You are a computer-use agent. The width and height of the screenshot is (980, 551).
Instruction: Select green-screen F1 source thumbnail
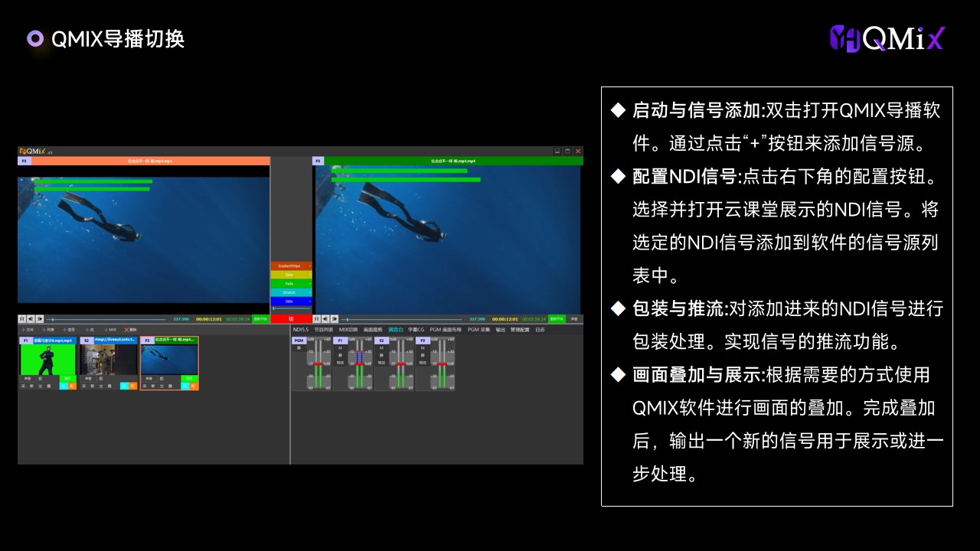[x=47, y=359]
